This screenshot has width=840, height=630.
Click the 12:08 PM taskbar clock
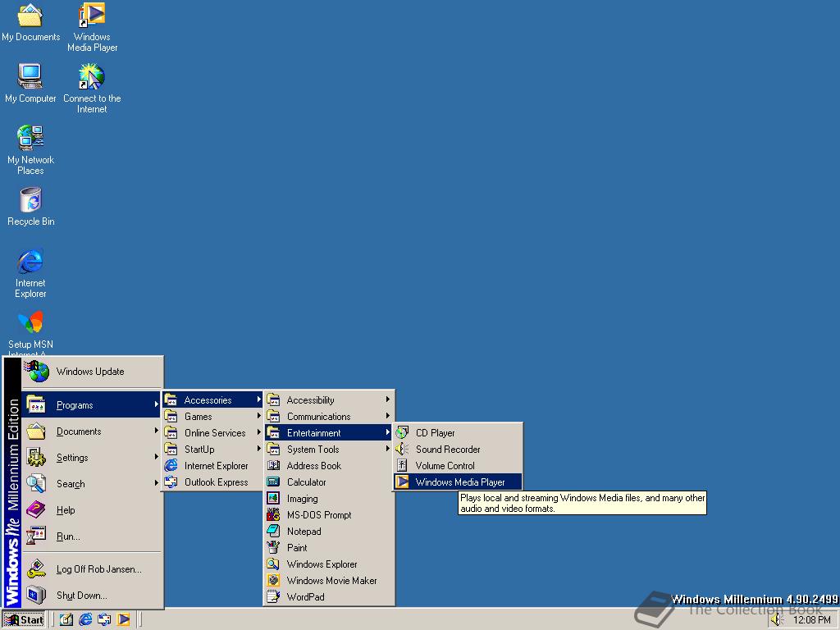pyautogui.click(x=811, y=620)
